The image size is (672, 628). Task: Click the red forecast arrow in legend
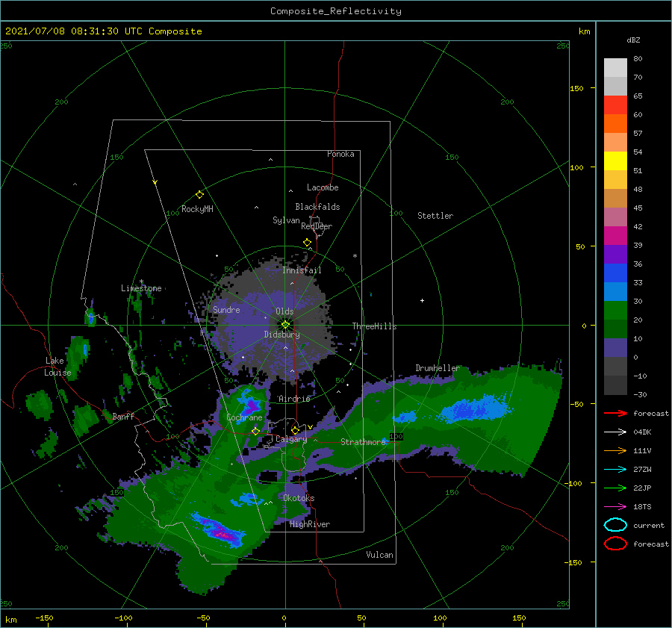pos(615,413)
